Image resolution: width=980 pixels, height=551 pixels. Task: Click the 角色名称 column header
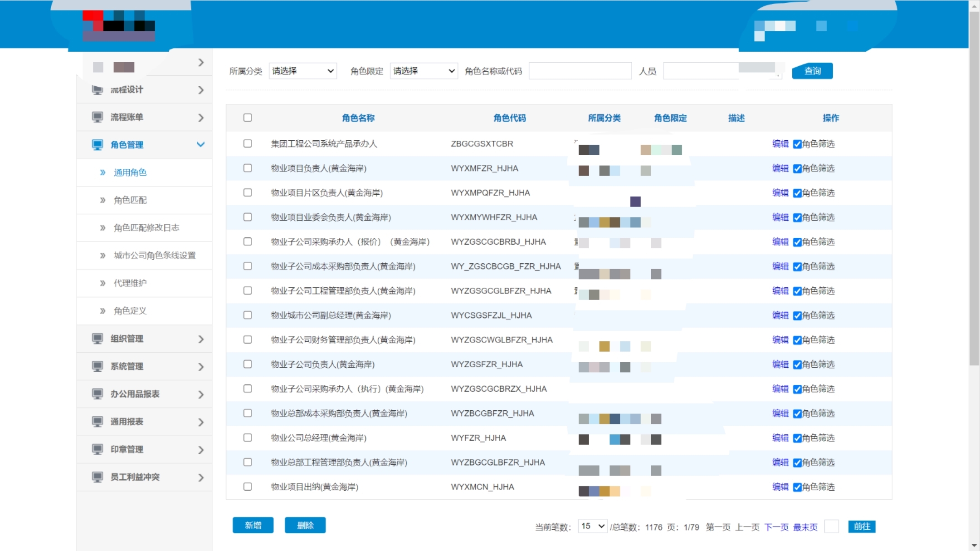point(358,118)
